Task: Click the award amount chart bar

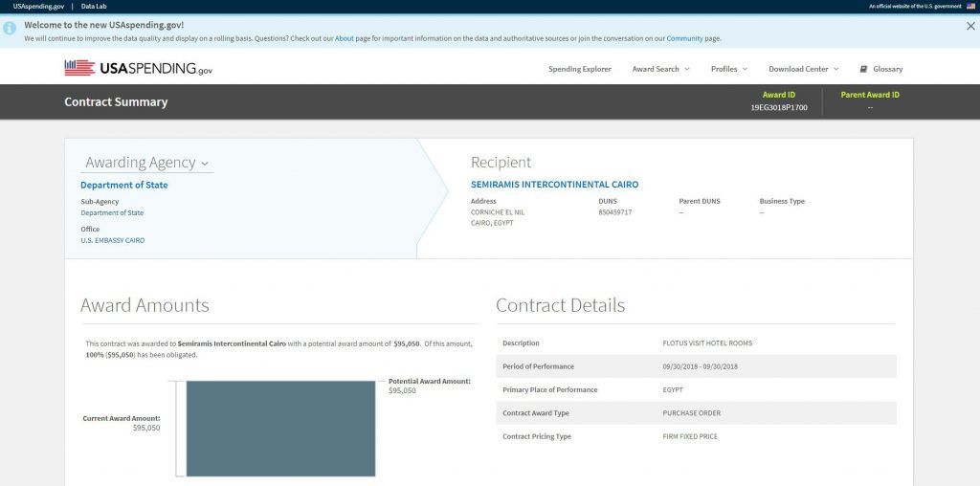Action: pos(280,428)
